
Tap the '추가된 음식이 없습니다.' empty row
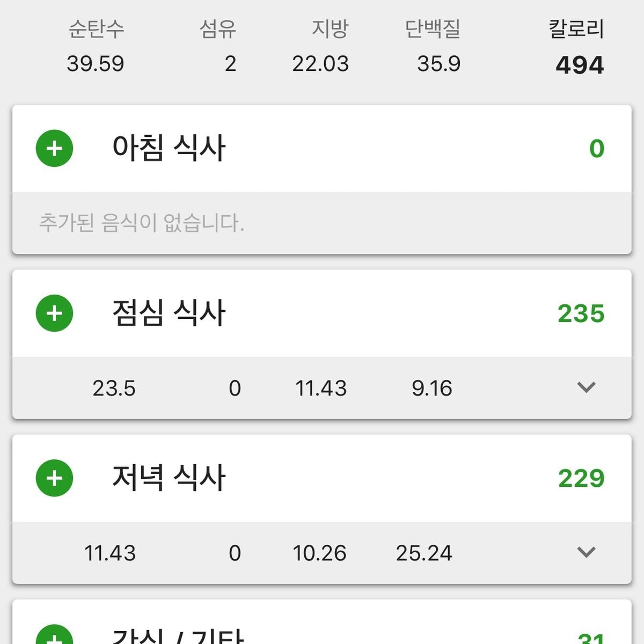[x=142, y=223]
